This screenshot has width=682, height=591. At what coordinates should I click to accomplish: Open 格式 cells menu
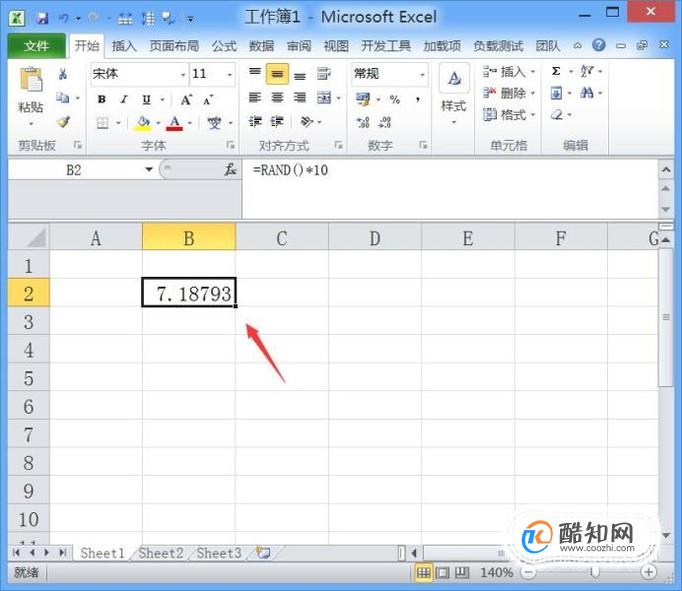coord(509,115)
